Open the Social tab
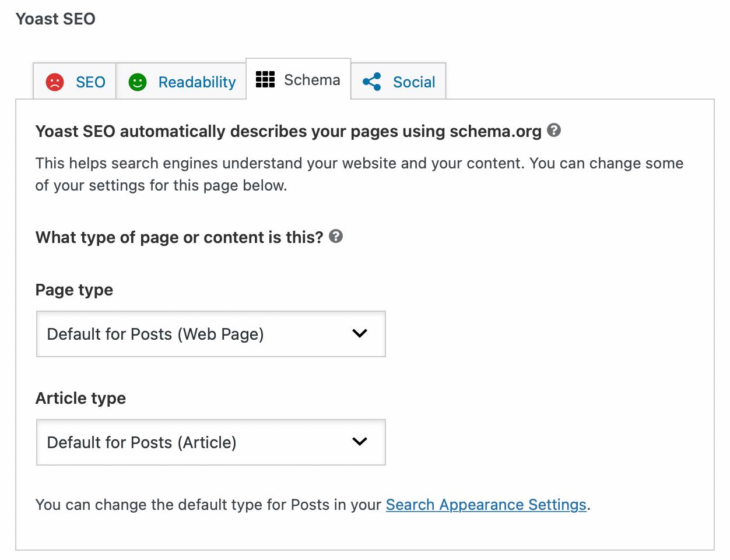 (x=398, y=82)
